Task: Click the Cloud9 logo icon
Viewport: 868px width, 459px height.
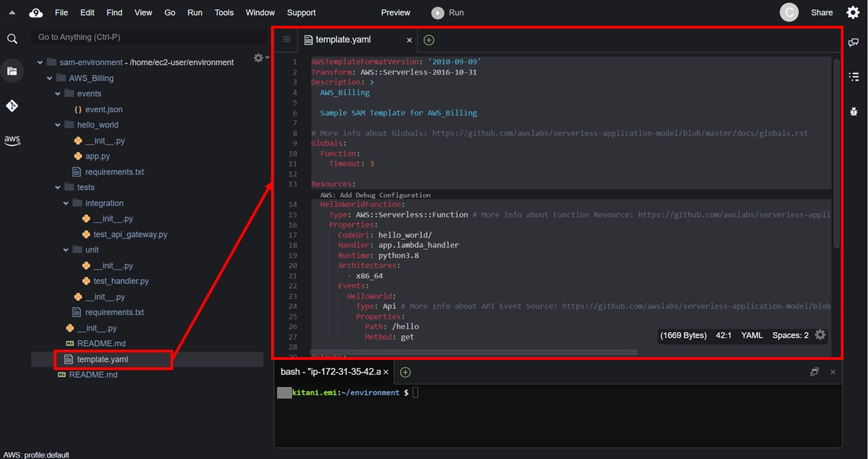Action: 36,13
